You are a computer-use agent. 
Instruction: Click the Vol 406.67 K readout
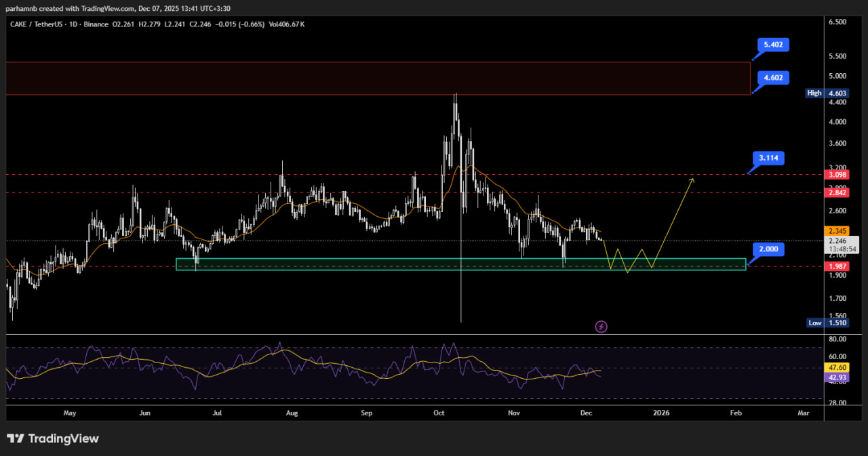tap(285, 24)
